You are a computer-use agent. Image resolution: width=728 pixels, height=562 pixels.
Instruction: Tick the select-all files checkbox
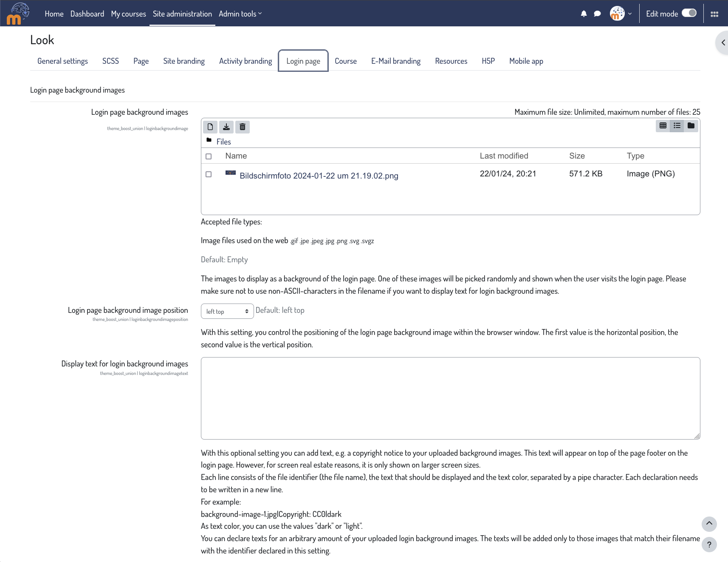click(209, 156)
